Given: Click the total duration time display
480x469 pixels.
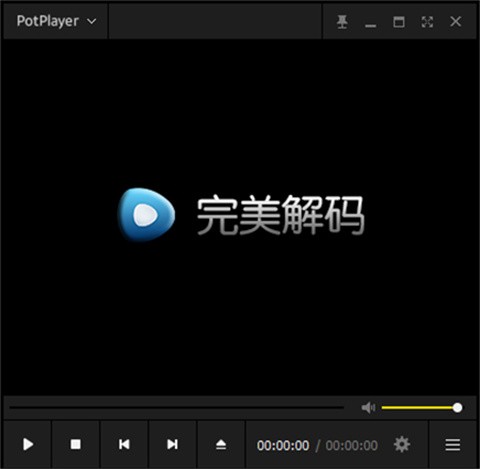Looking at the screenshot, I should click(x=352, y=446).
